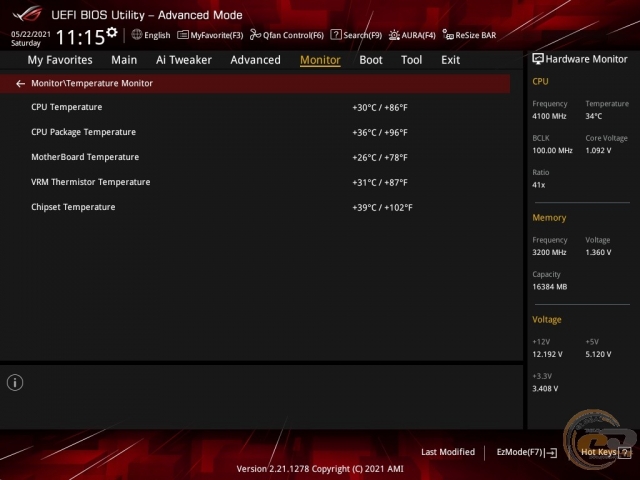The height and width of the screenshot is (480, 640).
Task: Open the Advanced tab
Action: pos(256,60)
